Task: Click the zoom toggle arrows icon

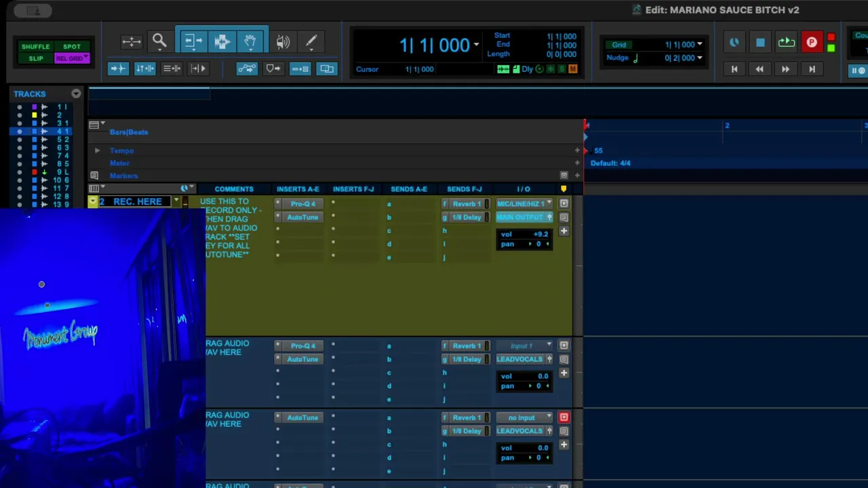Action: [x=132, y=42]
